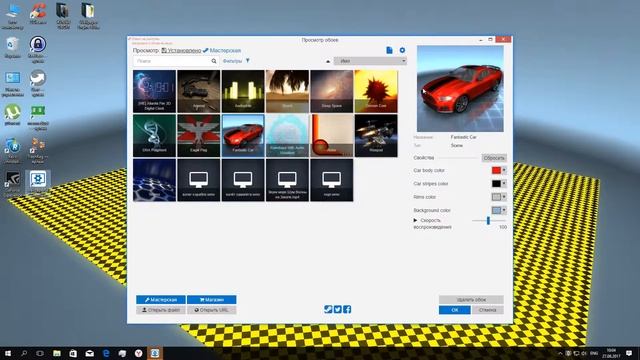Click the playback speed slider handle
The image size is (640, 360).
[488, 220]
